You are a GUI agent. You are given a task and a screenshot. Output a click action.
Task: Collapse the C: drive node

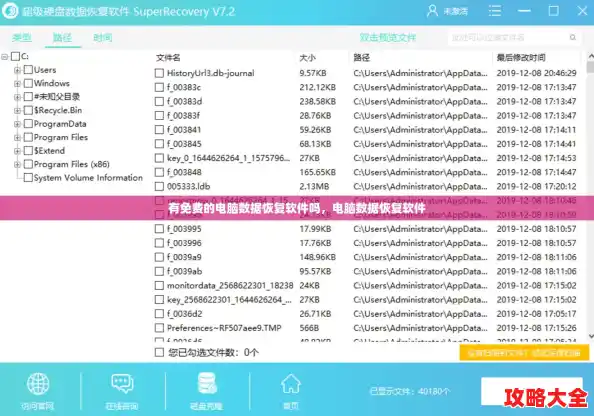[x=5, y=57]
